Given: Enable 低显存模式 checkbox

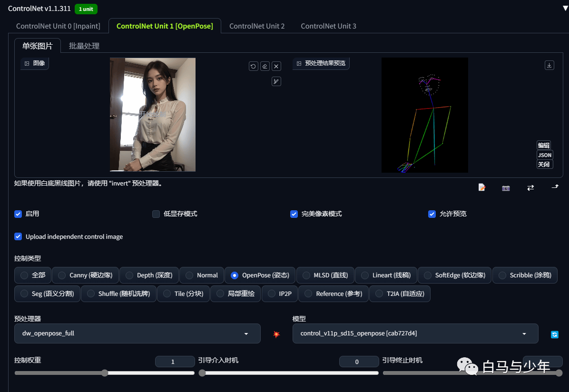Looking at the screenshot, I should pos(156,214).
